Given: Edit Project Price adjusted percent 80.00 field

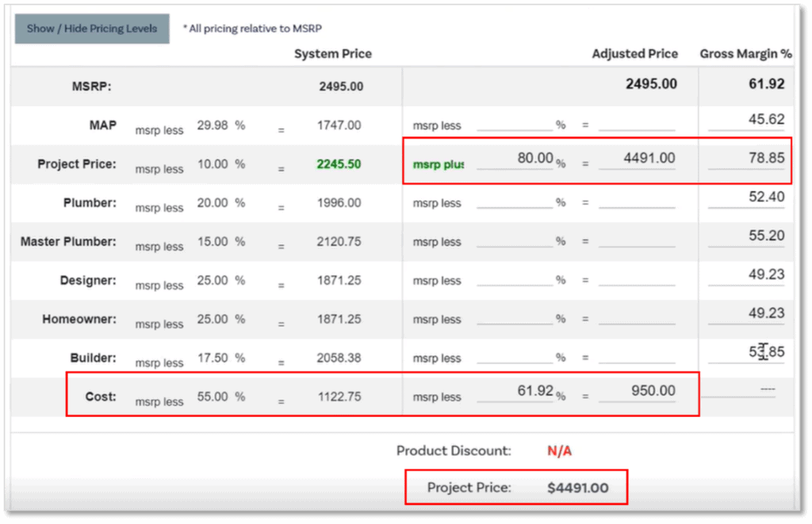Looking at the screenshot, I should 515,159.
